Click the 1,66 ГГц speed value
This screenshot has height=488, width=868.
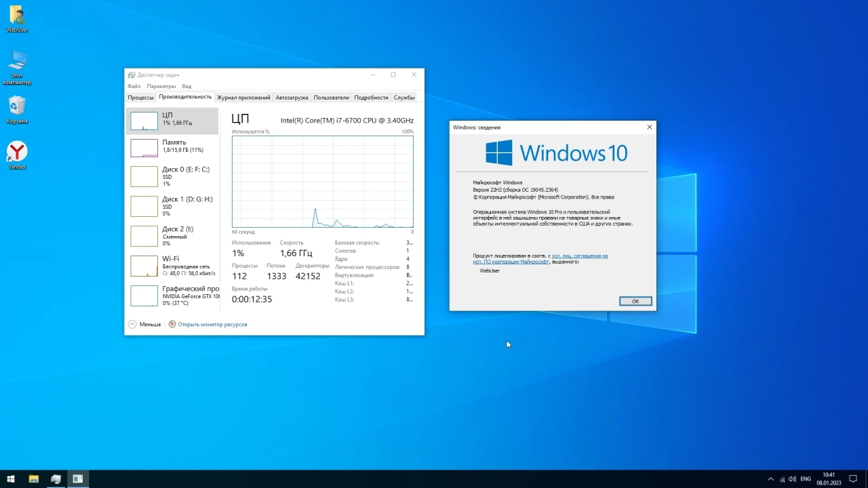click(x=296, y=253)
